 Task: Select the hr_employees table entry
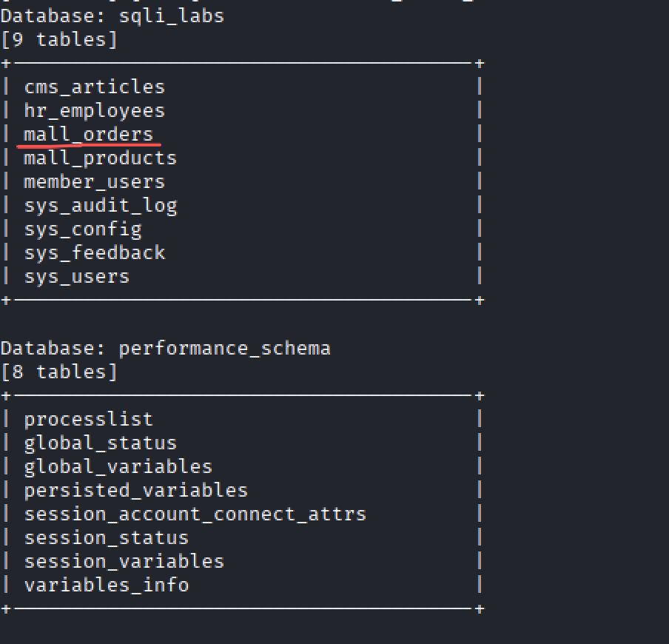(x=94, y=111)
